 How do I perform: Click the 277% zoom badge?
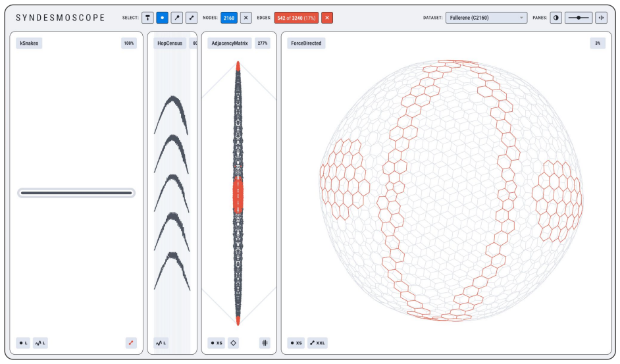point(263,43)
